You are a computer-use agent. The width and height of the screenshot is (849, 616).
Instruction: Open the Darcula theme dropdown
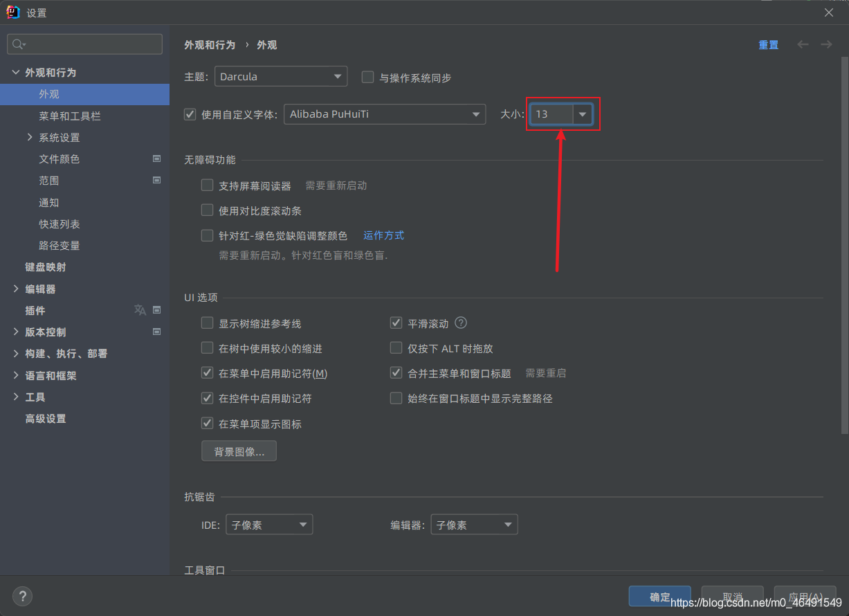[x=281, y=76]
